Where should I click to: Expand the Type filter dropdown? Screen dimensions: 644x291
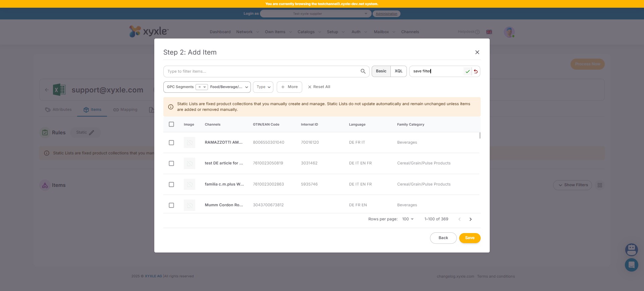(x=263, y=87)
